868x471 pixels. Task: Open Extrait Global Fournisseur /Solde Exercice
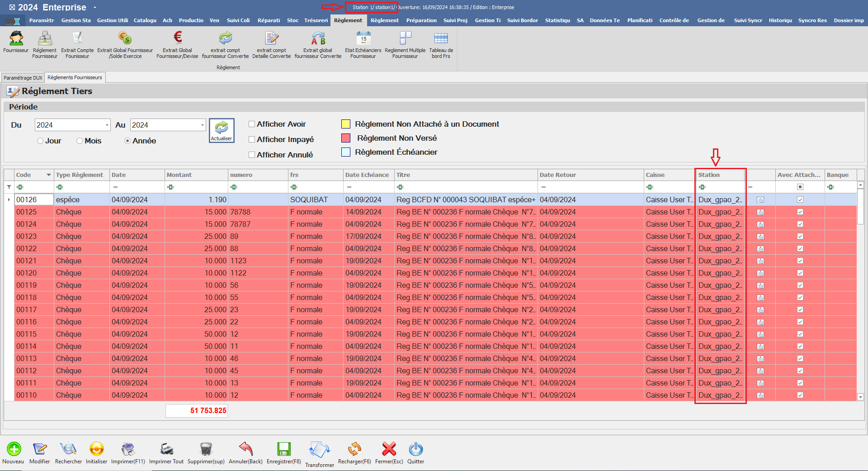click(x=125, y=38)
